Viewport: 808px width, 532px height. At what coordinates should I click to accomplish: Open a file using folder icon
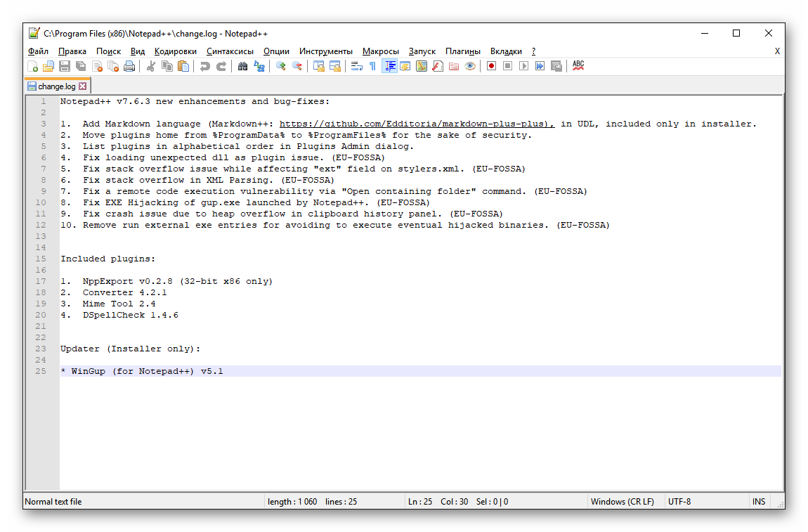pos(48,66)
